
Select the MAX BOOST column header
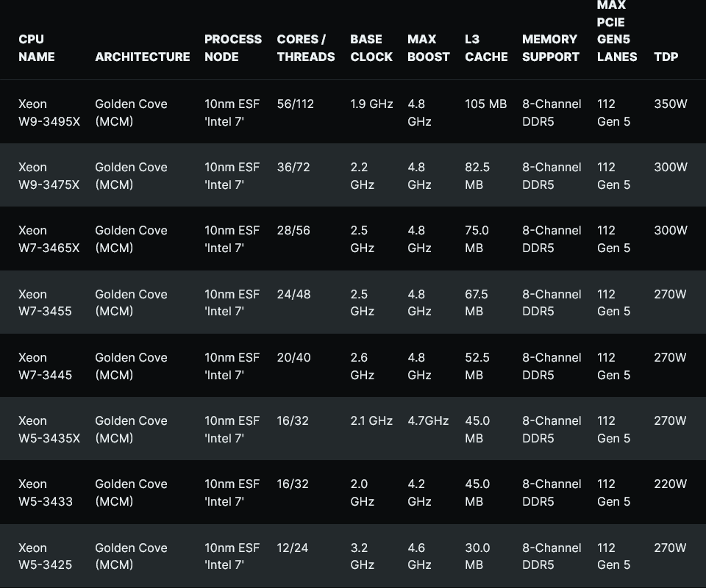[428, 48]
